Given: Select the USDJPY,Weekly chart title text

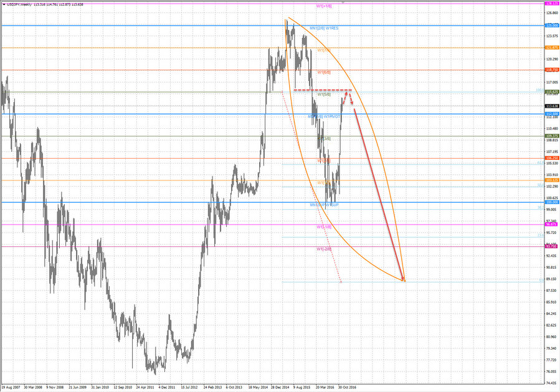Looking at the screenshot, I should (19, 4).
